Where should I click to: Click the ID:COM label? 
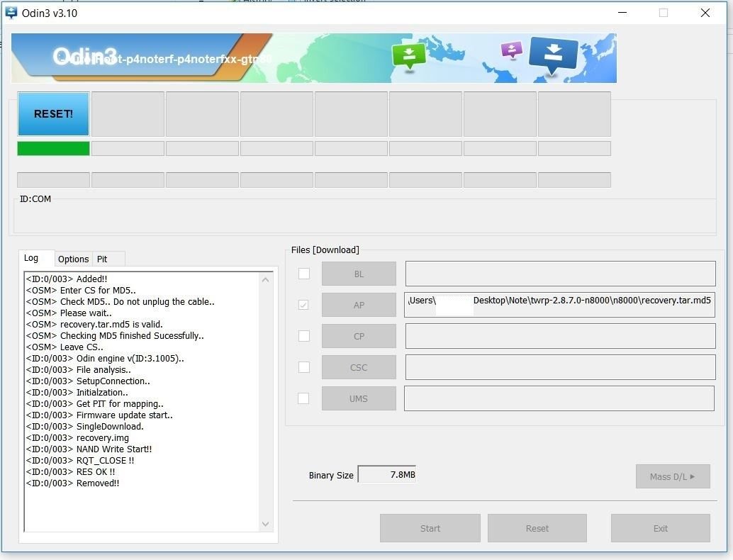(x=35, y=199)
